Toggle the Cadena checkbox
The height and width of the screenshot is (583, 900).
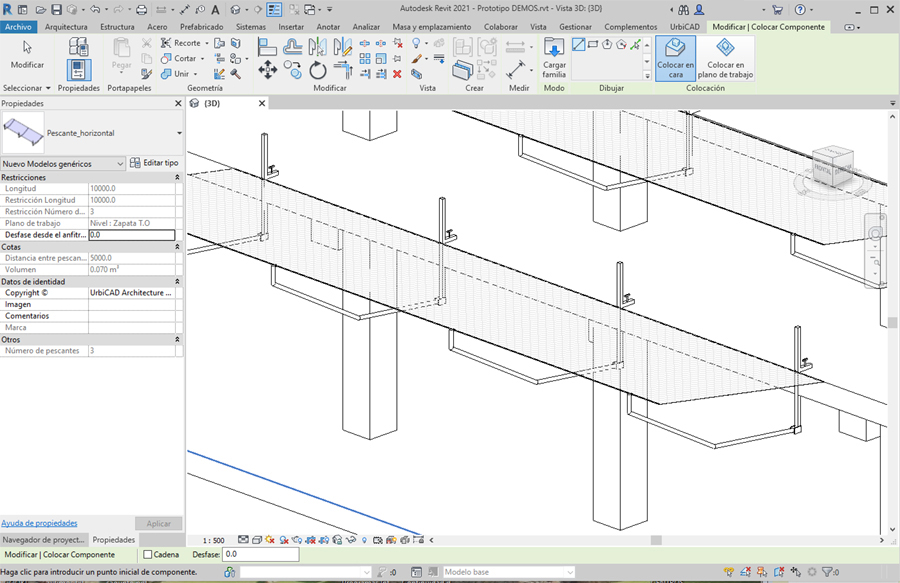click(148, 554)
